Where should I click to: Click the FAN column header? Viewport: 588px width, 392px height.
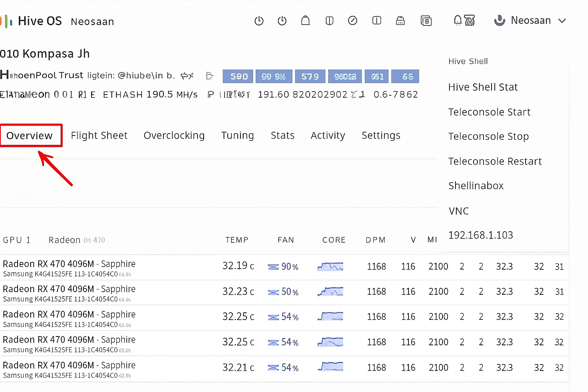point(286,240)
